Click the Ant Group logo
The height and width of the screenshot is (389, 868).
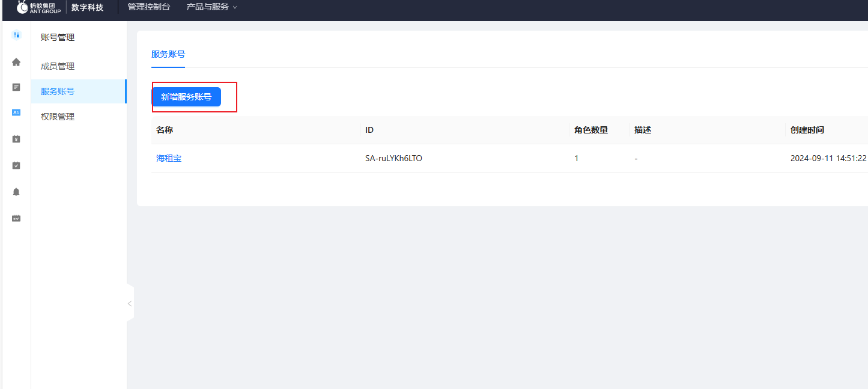click(x=38, y=7)
